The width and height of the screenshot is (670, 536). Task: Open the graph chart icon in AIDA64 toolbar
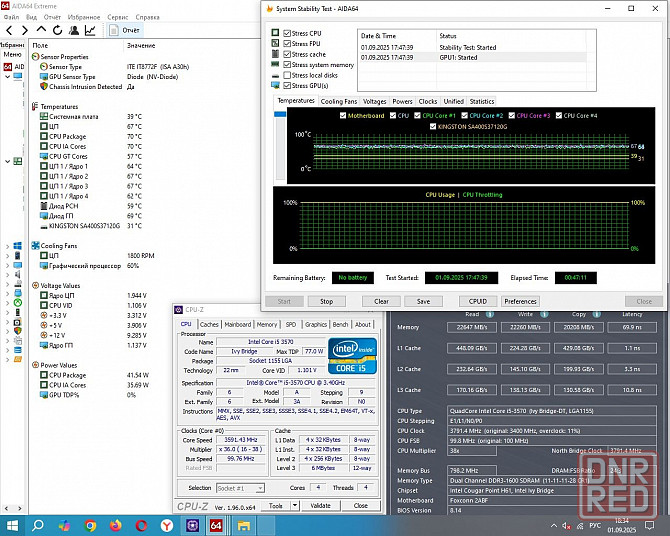click(89, 30)
